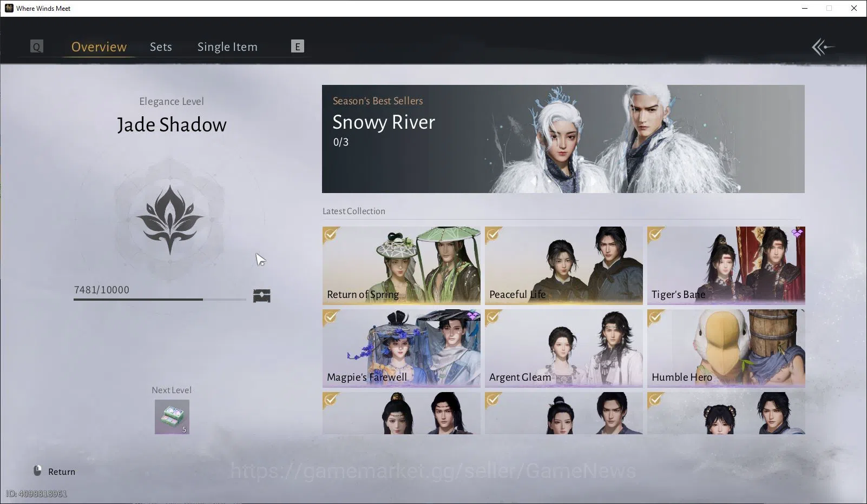This screenshot has height=504, width=867.
Task: Click the purple gem icon on Magpie's Farewell
Action: point(472,316)
